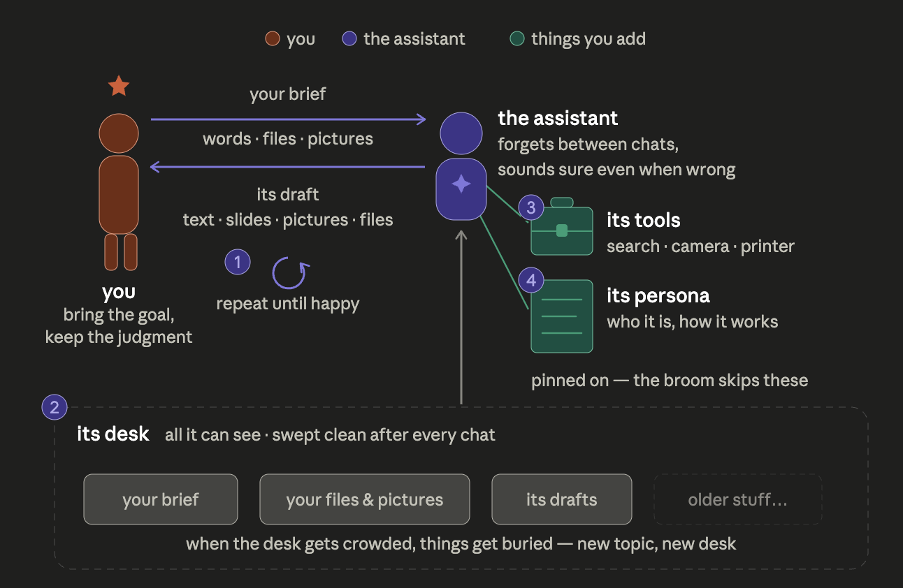Image resolution: width=903 pixels, height=588 pixels.
Task: Click the circular repeat arrow icon
Action: click(x=289, y=272)
